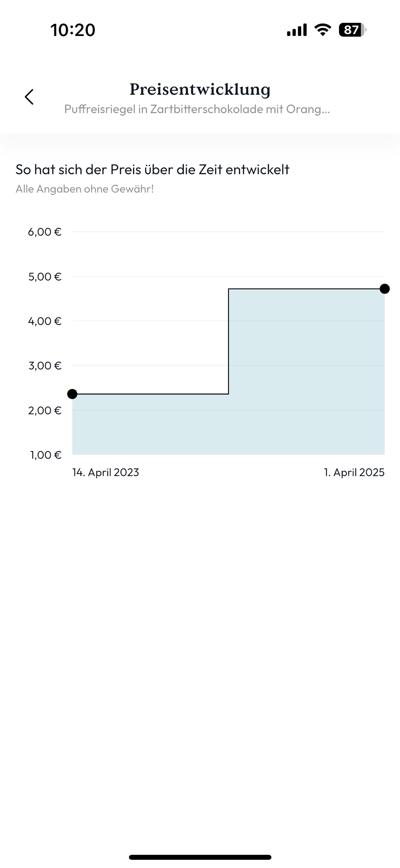
Task: Tap the 2,00 € axis label
Action: pyautogui.click(x=45, y=410)
